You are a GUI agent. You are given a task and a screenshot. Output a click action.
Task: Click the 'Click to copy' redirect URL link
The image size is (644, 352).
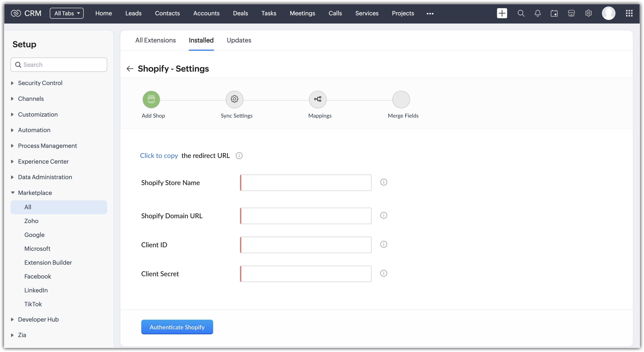click(159, 156)
